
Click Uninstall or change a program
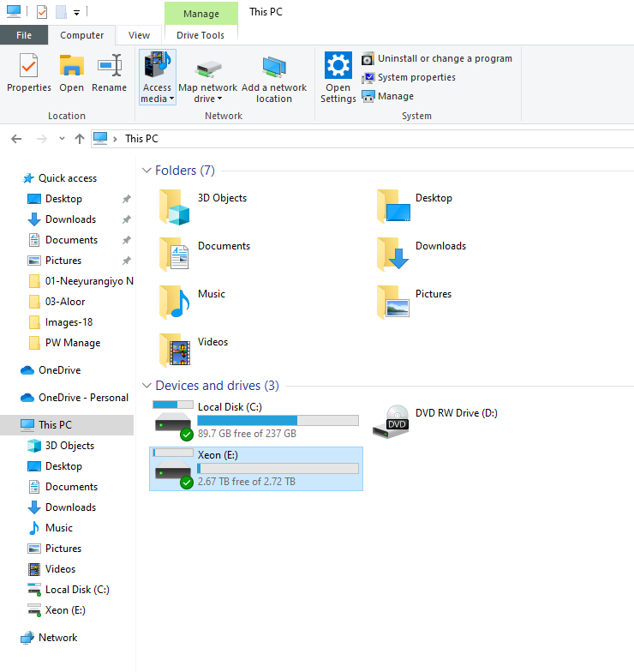point(437,58)
